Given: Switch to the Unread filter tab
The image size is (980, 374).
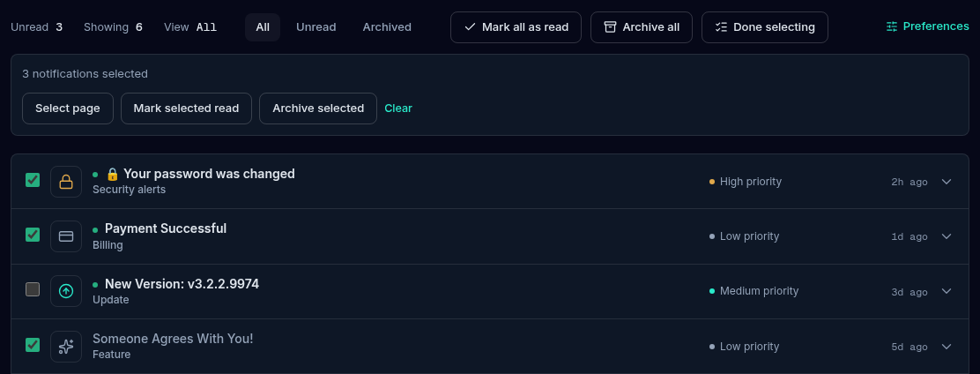Looking at the screenshot, I should pos(316,26).
